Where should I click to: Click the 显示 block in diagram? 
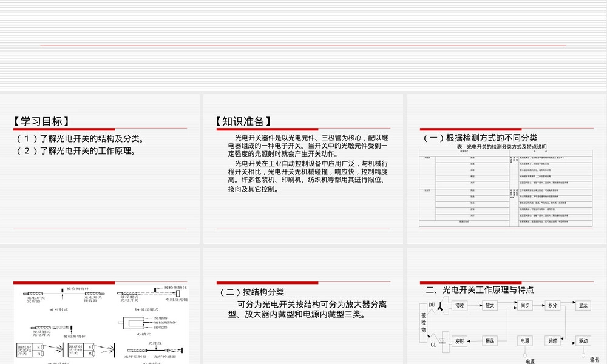[583, 305]
